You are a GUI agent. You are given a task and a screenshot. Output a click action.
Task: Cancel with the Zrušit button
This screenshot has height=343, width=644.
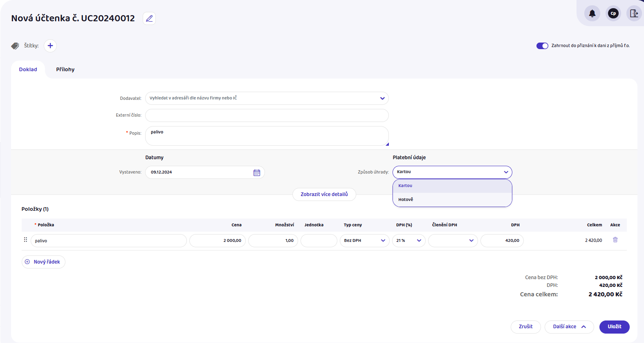click(x=526, y=327)
